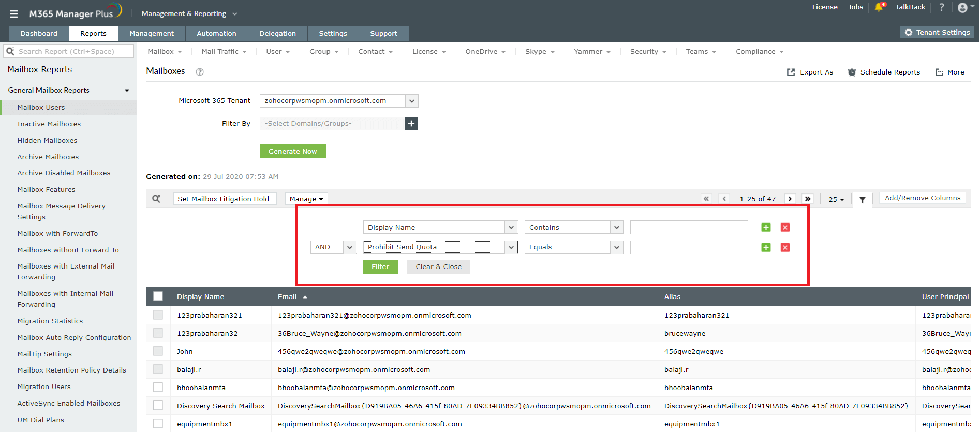980x432 pixels.
Task: Select the balaji.r row checkbox
Action: pyautogui.click(x=158, y=369)
